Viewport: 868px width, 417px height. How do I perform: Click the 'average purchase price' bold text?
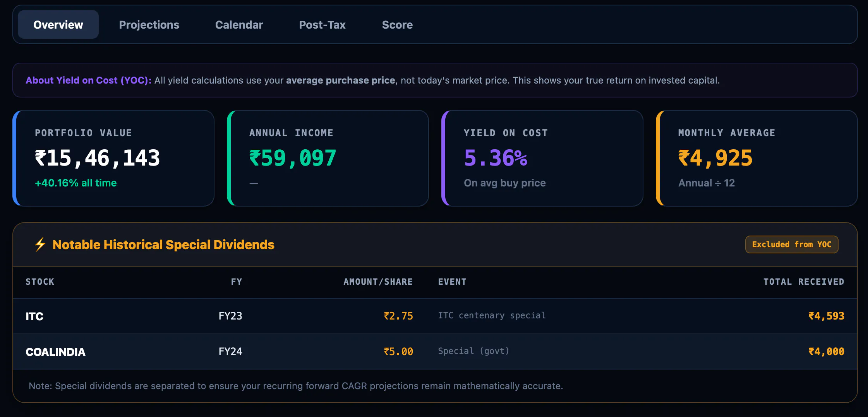click(x=341, y=80)
